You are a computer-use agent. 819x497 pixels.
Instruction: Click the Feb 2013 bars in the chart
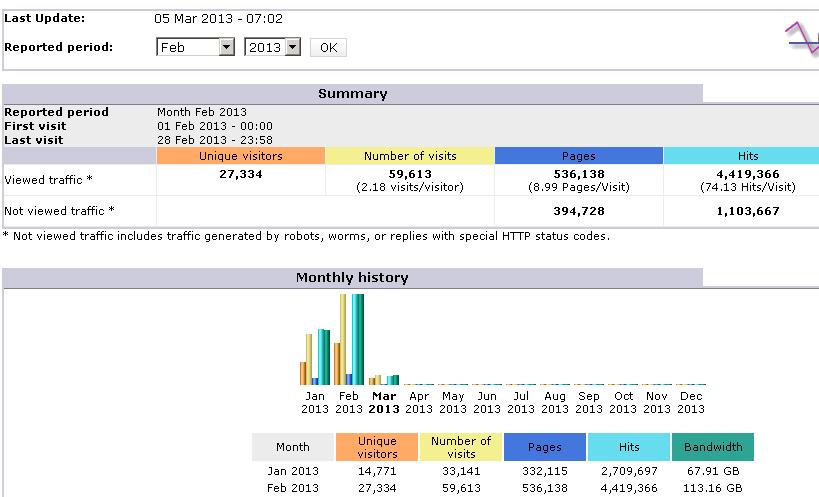click(x=349, y=339)
